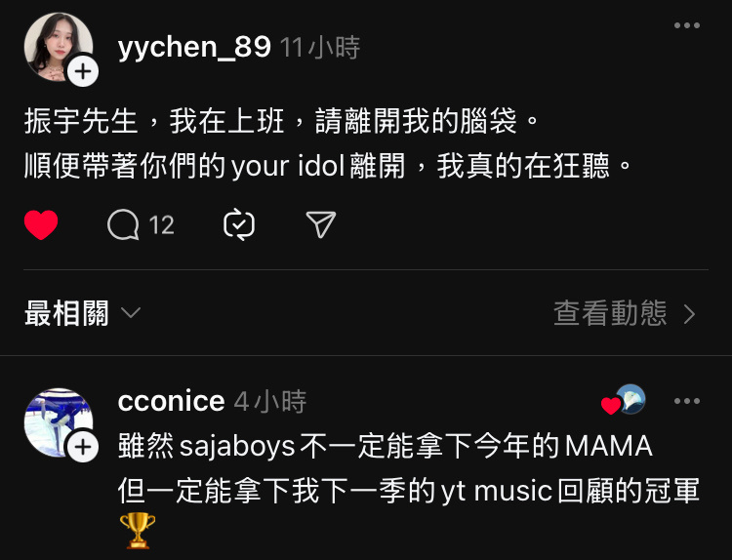Visit the yychen_89 username link

(194, 47)
